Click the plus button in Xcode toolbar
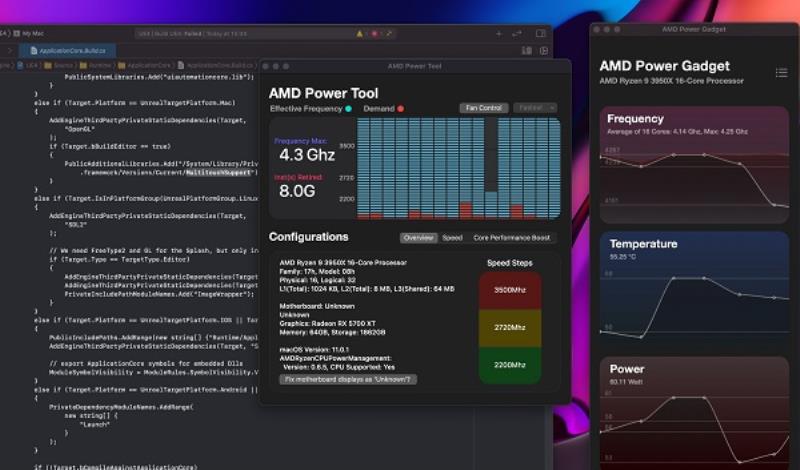Screen dimensions: 800x470 coord(498,34)
